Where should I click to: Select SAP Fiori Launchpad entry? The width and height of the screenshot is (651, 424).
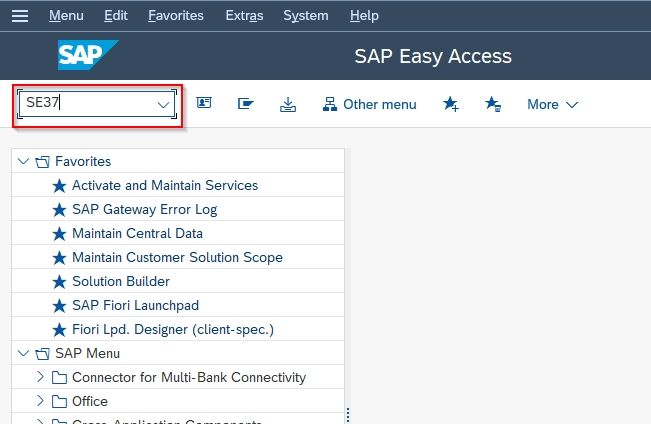click(136, 306)
